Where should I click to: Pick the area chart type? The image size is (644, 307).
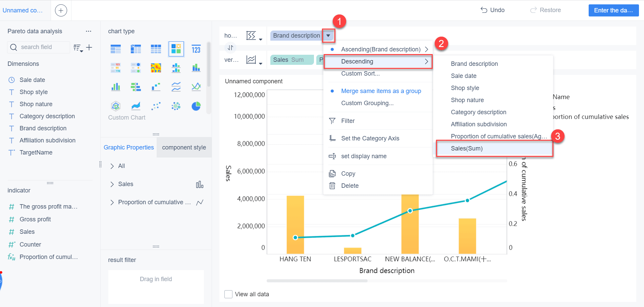pos(136,106)
